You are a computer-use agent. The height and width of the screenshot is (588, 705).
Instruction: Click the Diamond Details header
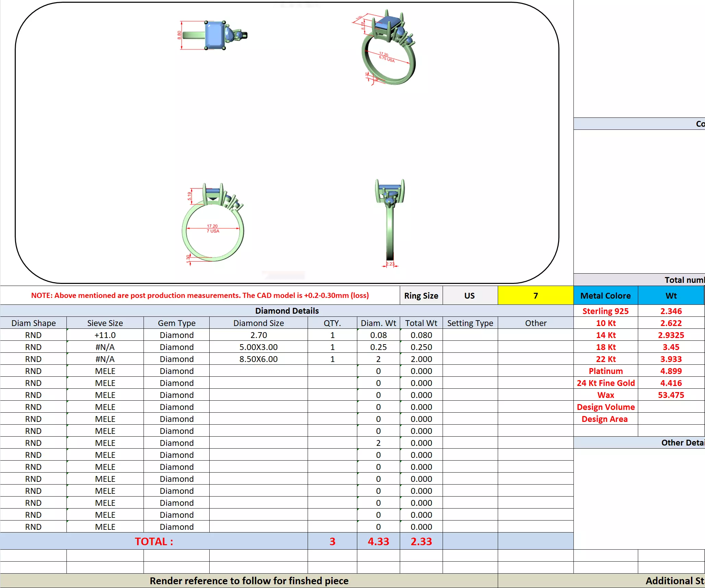tap(287, 311)
